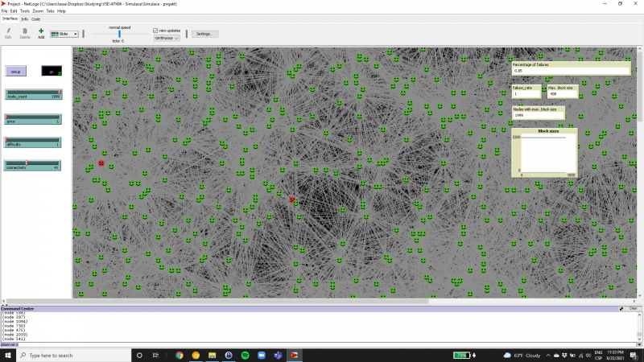The image size is (644, 362).
Task: Toggle the view updates checkbox
Action: [156, 30]
